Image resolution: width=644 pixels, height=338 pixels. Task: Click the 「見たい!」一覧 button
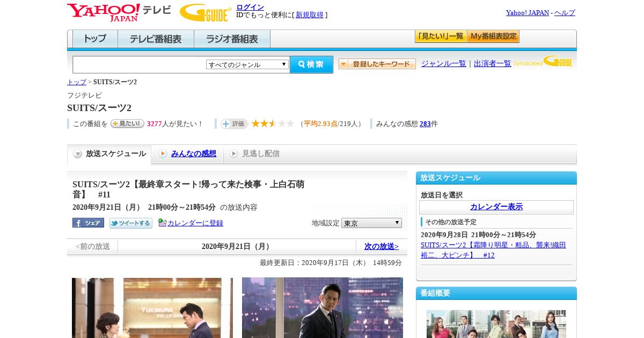tap(441, 36)
